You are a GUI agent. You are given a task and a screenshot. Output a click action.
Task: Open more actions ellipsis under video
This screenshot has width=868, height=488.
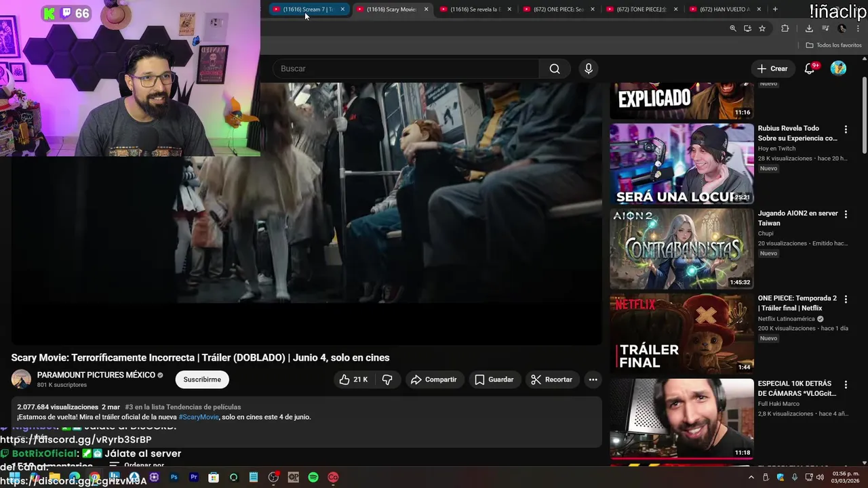pos(593,380)
